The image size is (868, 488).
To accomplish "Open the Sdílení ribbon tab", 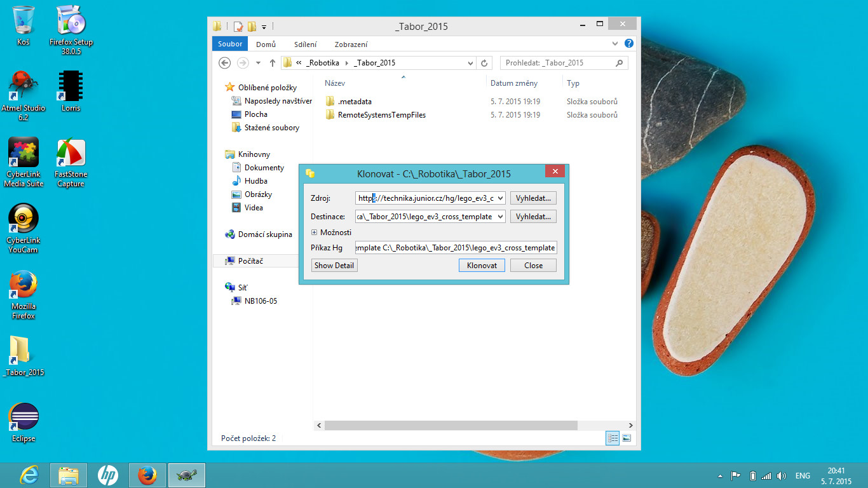I will coord(305,44).
